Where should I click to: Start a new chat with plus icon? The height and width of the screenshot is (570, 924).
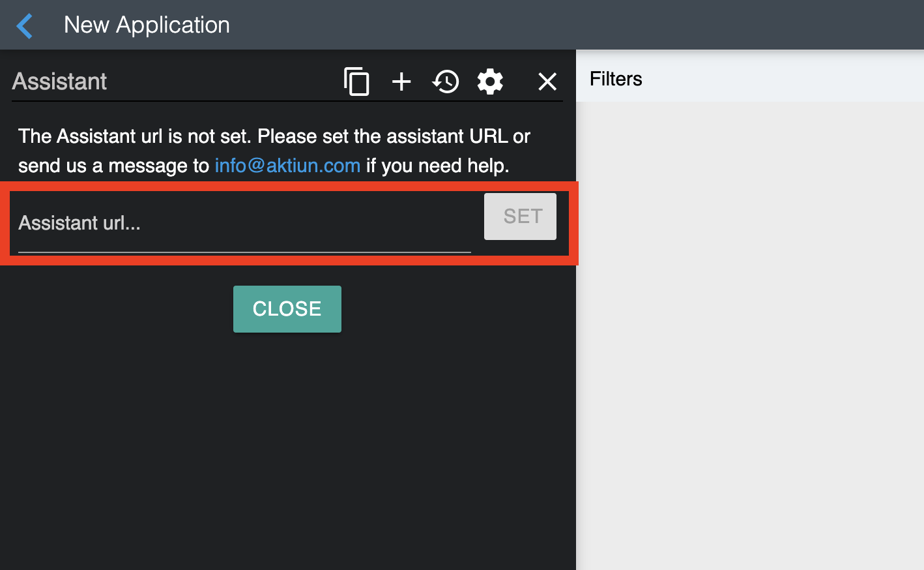[x=401, y=82]
